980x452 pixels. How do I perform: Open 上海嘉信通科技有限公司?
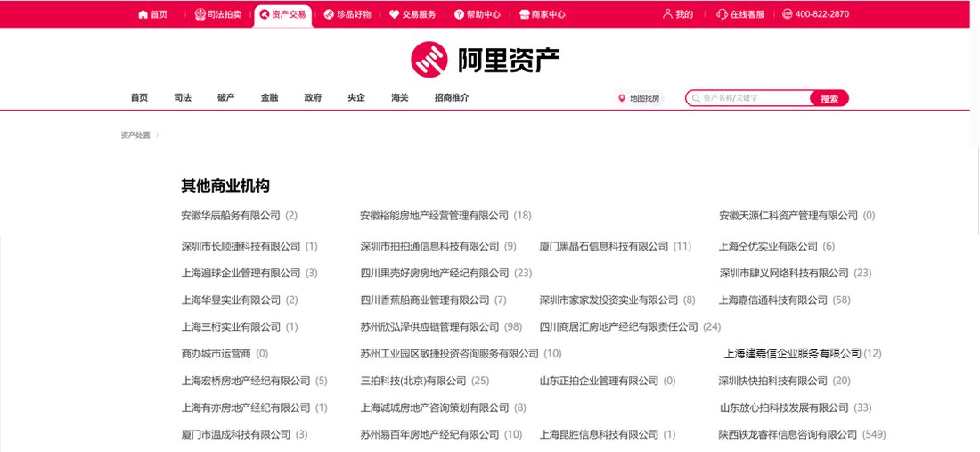pyautogui.click(x=773, y=300)
